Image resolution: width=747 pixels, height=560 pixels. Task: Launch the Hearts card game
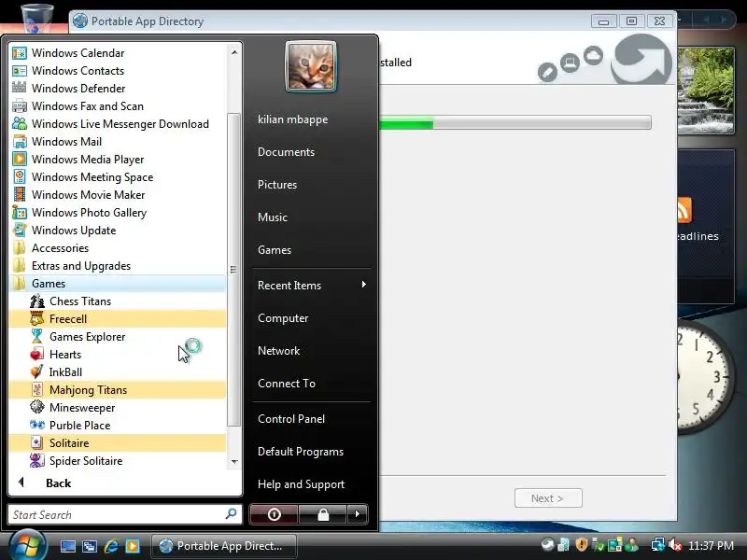(118, 355)
